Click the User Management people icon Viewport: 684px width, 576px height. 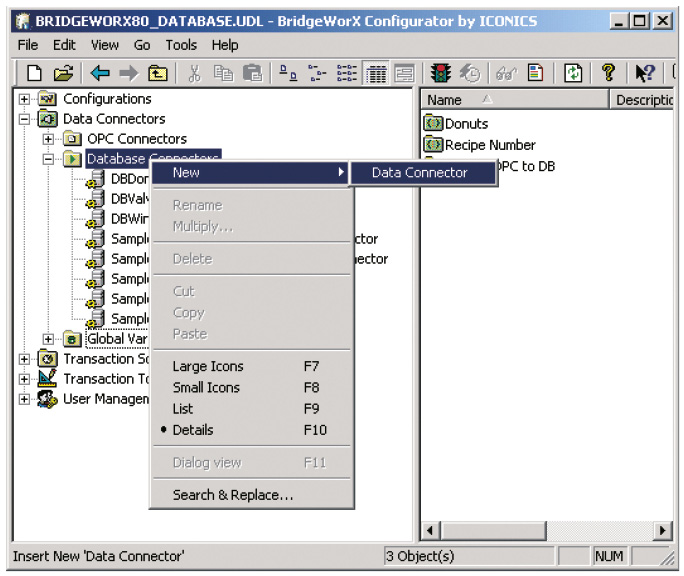pos(47,399)
